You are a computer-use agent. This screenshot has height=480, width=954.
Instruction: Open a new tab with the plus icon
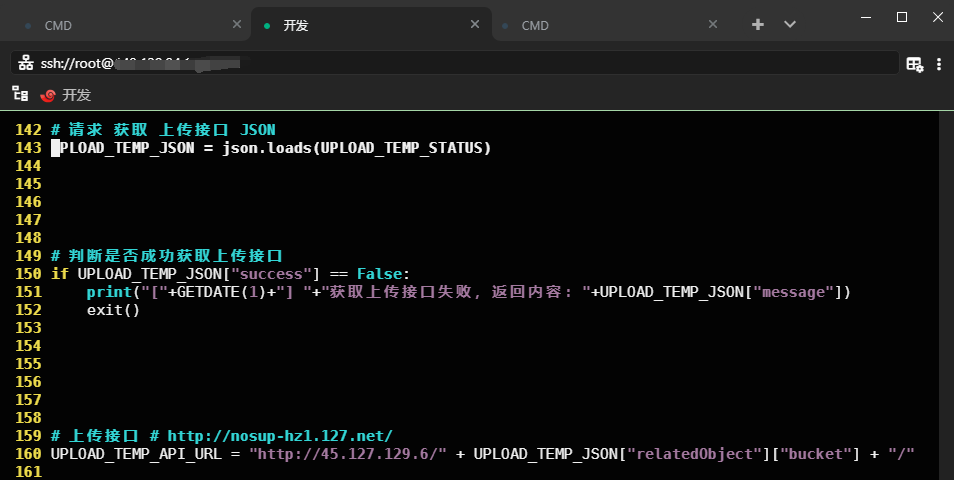[x=758, y=25]
